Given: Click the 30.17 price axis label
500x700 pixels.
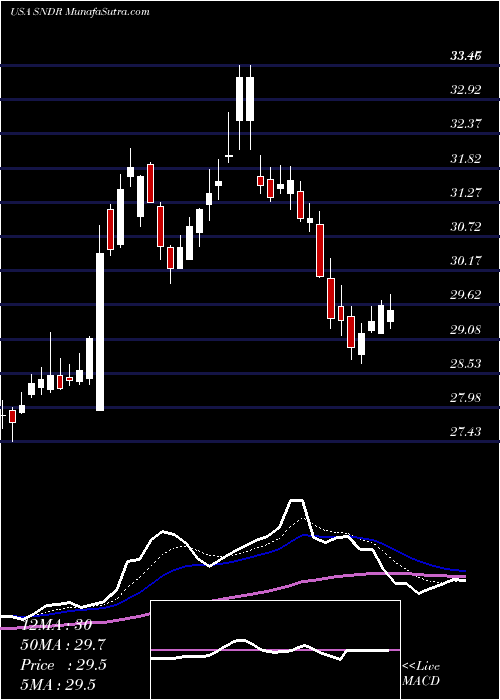Looking at the screenshot, I should coord(466,261).
